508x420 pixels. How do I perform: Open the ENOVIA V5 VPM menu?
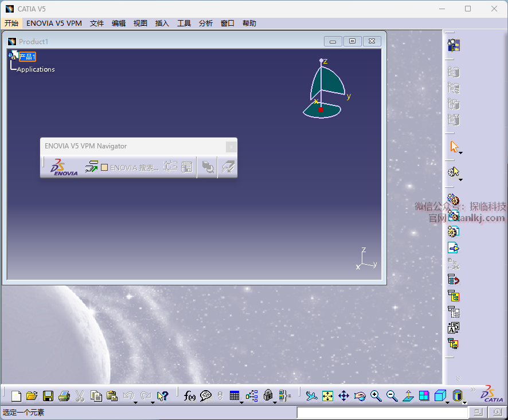pyautogui.click(x=54, y=23)
